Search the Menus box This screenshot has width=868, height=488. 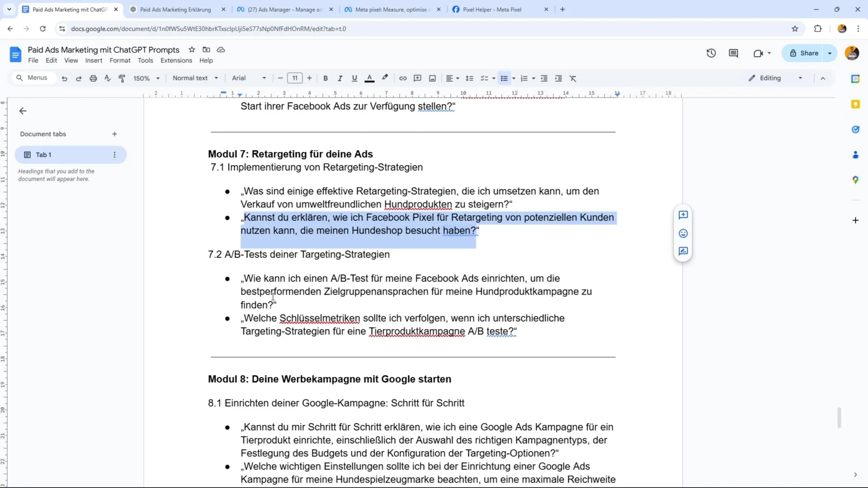[x=34, y=78]
